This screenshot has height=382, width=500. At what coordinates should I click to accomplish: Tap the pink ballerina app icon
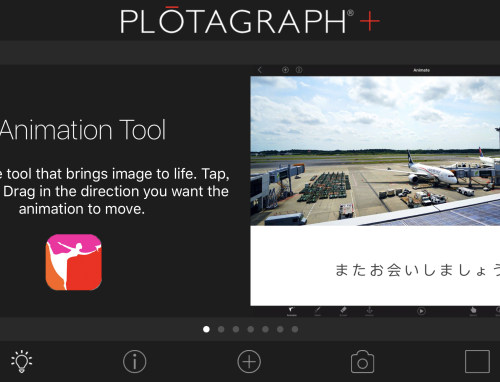[x=74, y=262]
